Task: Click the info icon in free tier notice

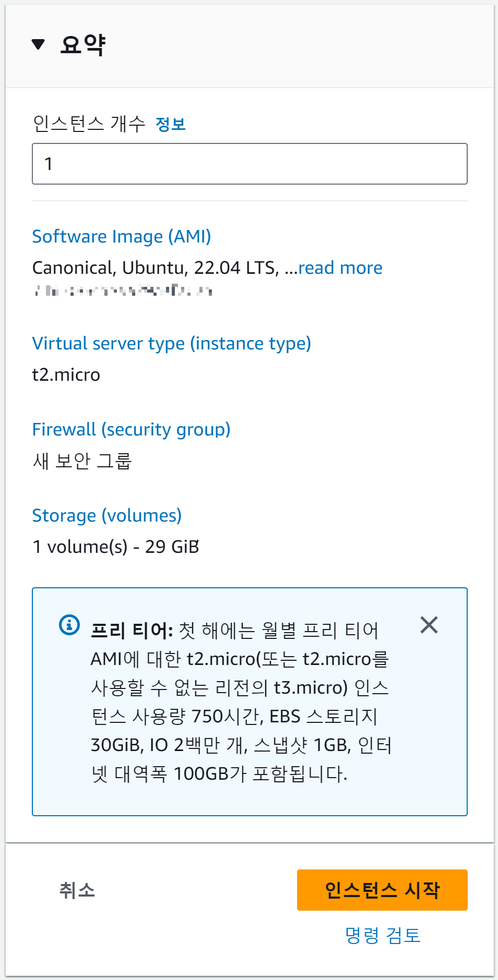Action: (69, 624)
